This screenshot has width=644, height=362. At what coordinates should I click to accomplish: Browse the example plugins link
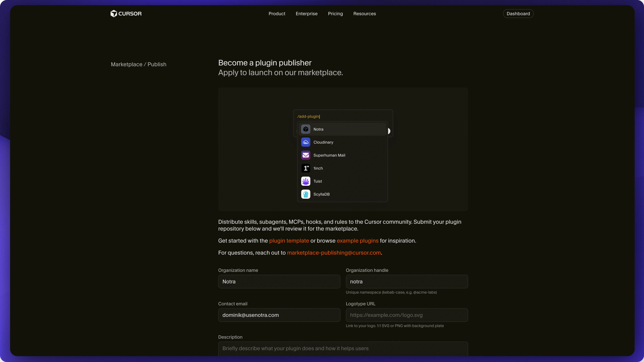(358, 241)
